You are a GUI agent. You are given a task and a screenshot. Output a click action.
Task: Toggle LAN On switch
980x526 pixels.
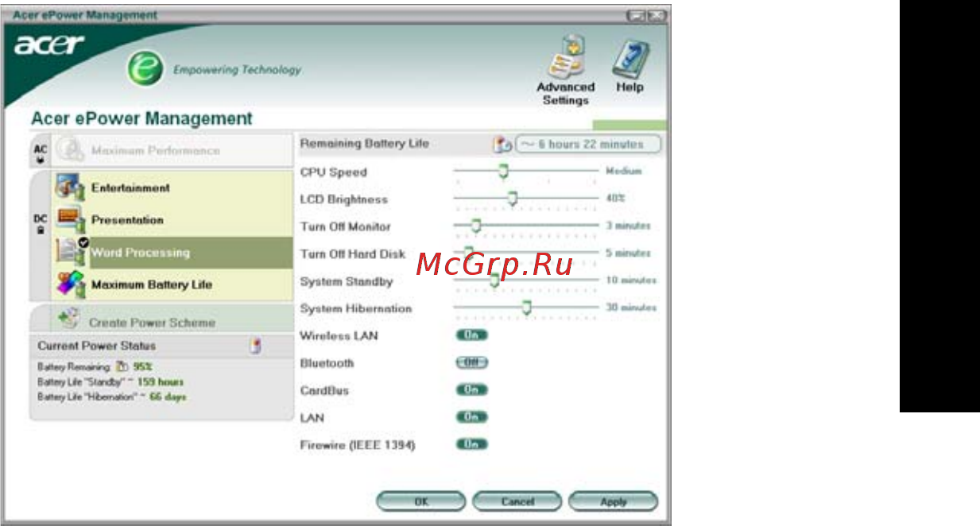pyautogui.click(x=471, y=417)
